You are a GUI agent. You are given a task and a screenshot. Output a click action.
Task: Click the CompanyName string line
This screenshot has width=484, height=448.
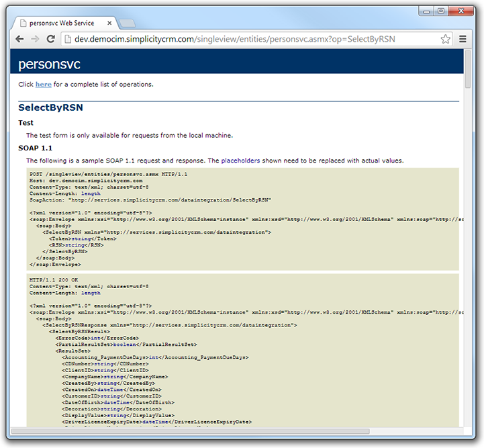pyautogui.click(x=115, y=377)
